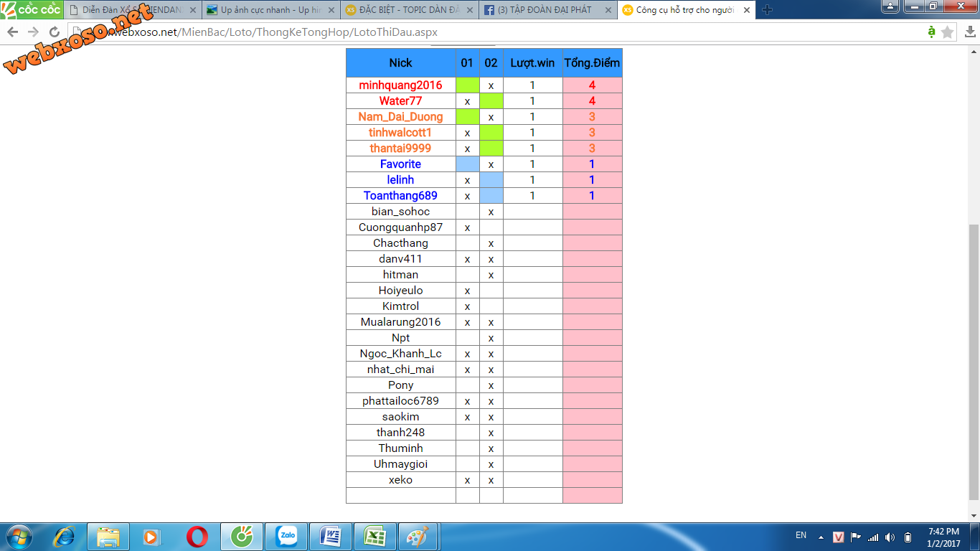This screenshot has height=551, width=980.
Task: Show hidden system tray icons
Action: pos(821,537)
